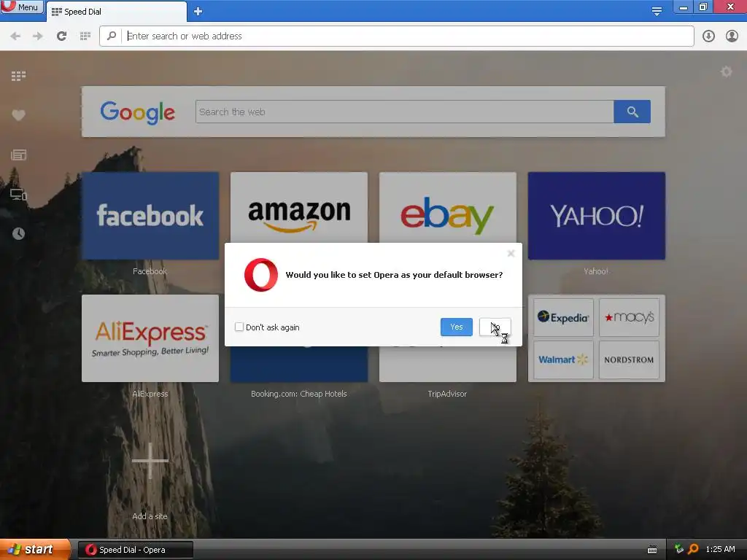Confirm default browser with Yes
This screenshot has width=747, height=560.
[457, 327]
